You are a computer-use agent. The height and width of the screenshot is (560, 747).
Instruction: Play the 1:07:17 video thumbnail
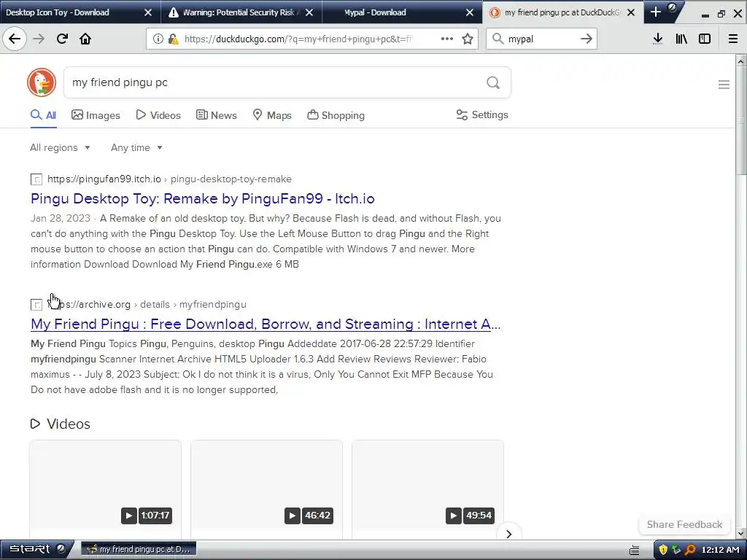pos(105,488)
